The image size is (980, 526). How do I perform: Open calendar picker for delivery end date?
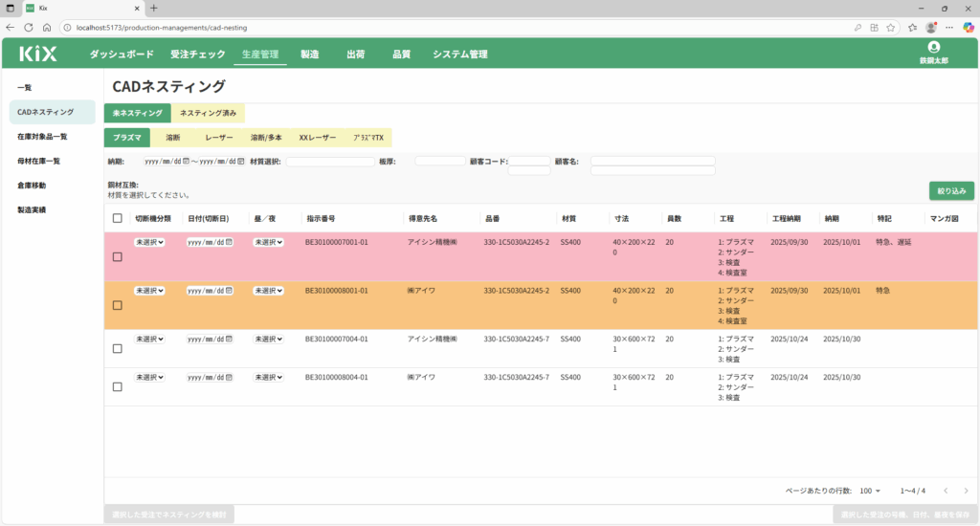tap(241, 162)
